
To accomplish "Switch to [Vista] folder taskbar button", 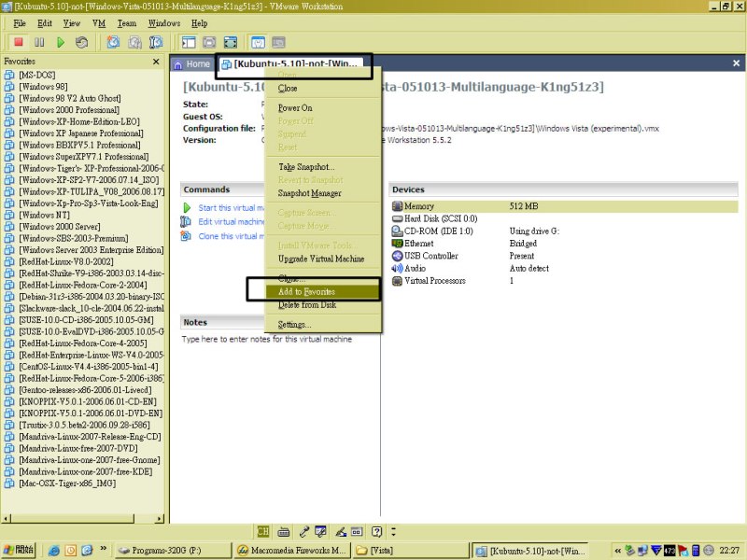I will click(411, 550).
